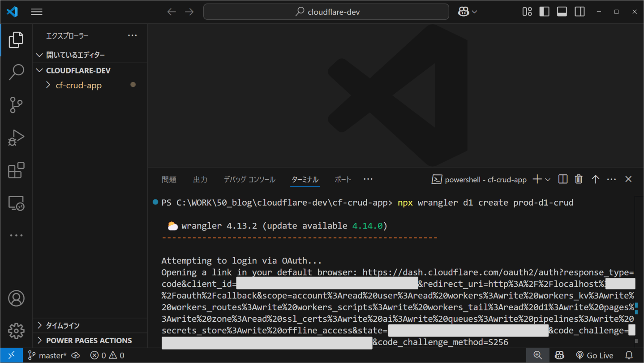The width and height of the screenshot is (644, 363).
Task: Open Explorer views and more actions menu
Action: [133, 36]
